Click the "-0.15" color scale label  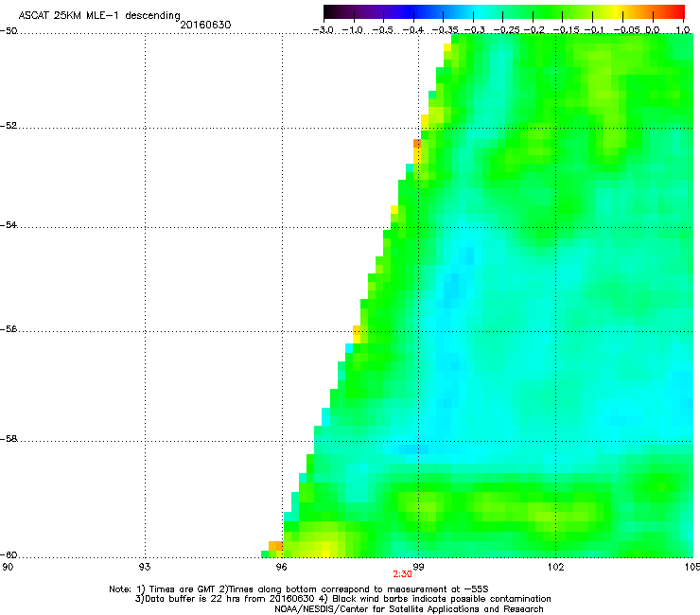tap(566, 30)
